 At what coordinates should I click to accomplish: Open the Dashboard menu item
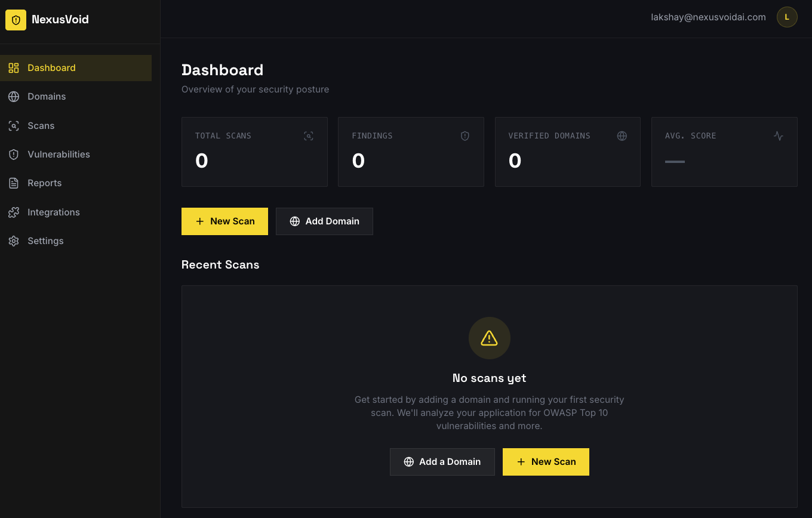[x=76, y=68]
